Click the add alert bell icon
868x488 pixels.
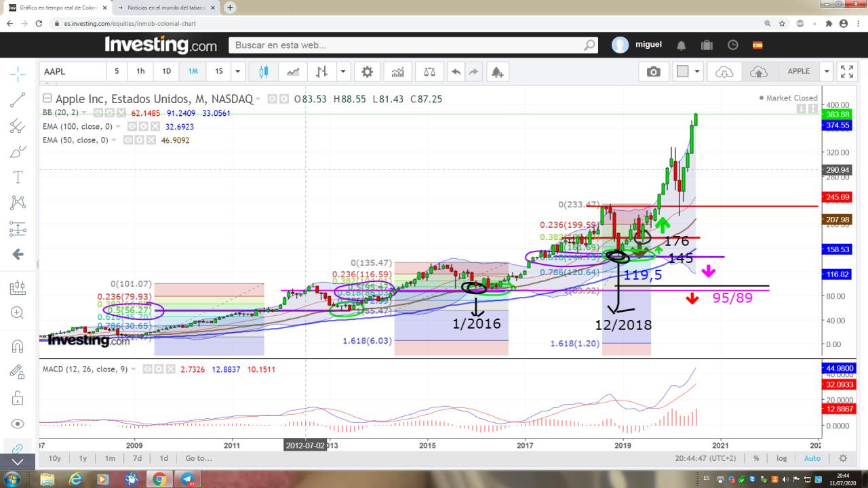[x=496, y=71]
